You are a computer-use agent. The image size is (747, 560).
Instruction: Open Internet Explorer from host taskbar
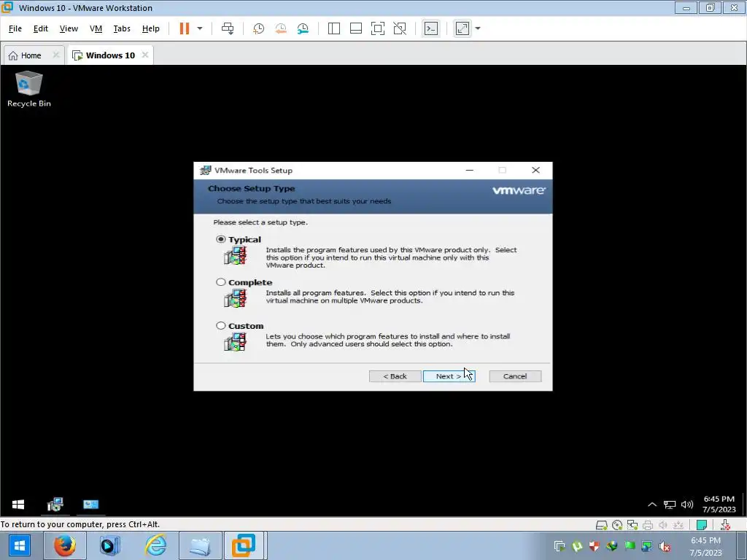point(155,545)
